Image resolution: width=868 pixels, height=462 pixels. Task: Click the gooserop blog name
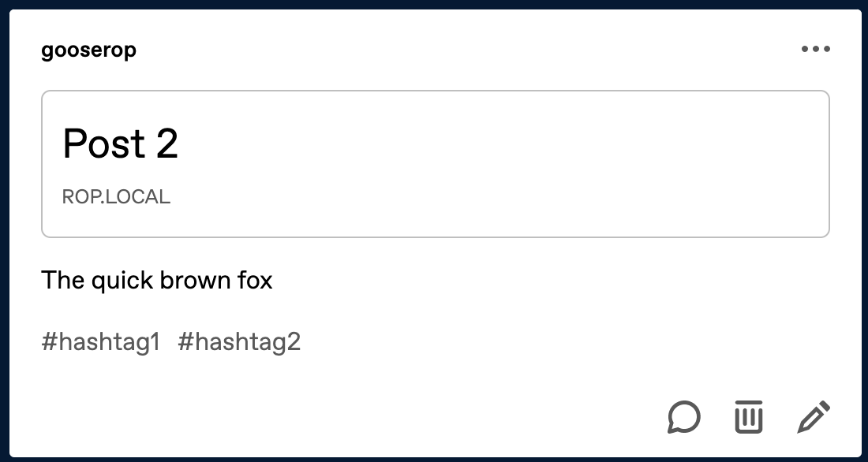click(x=88, y=50)
